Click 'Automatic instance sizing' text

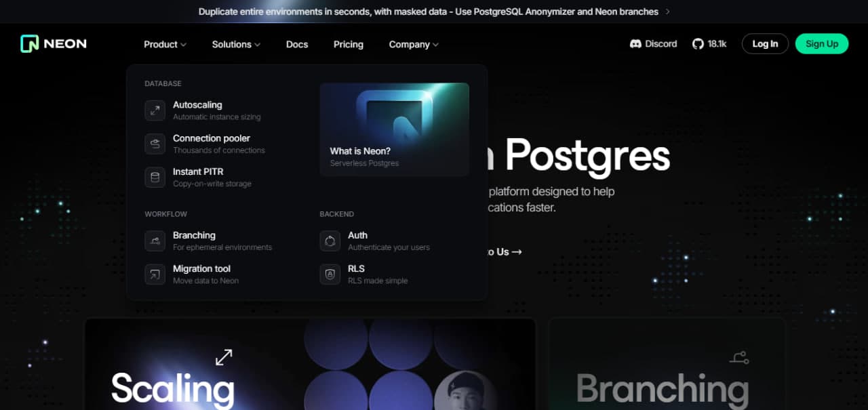[x=217, y=117]
